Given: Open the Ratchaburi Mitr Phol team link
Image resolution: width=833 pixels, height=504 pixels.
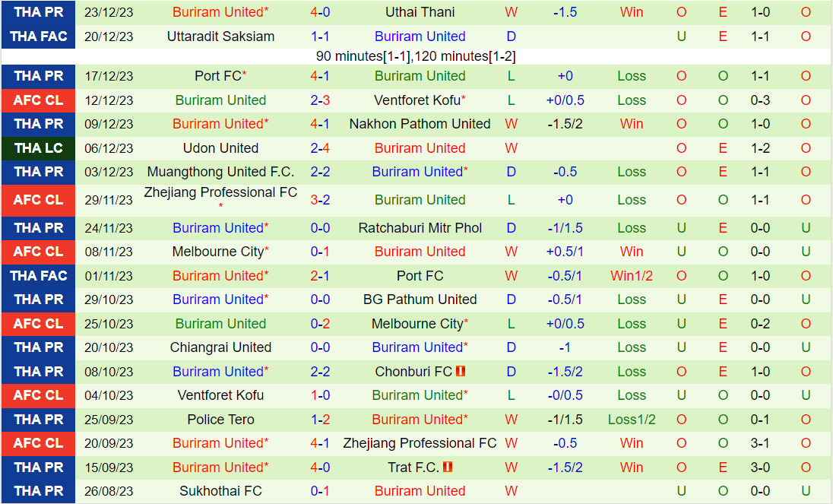Looking at the screenshot, I should pos(420,228).
